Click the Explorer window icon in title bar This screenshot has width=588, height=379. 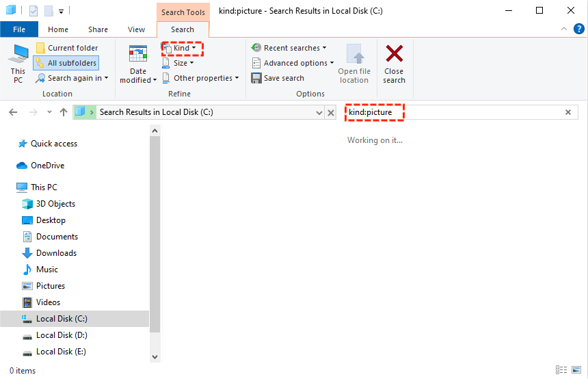point(11,10)
